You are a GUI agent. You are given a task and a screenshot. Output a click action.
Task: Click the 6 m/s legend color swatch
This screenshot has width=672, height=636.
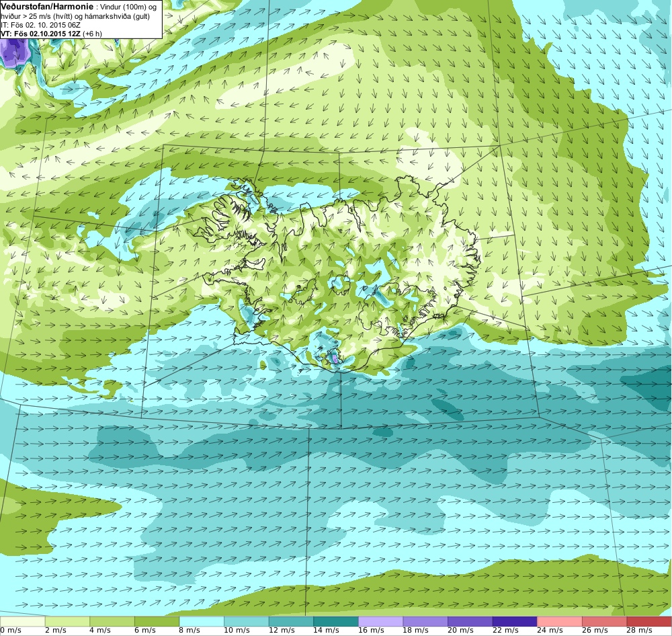157,621
